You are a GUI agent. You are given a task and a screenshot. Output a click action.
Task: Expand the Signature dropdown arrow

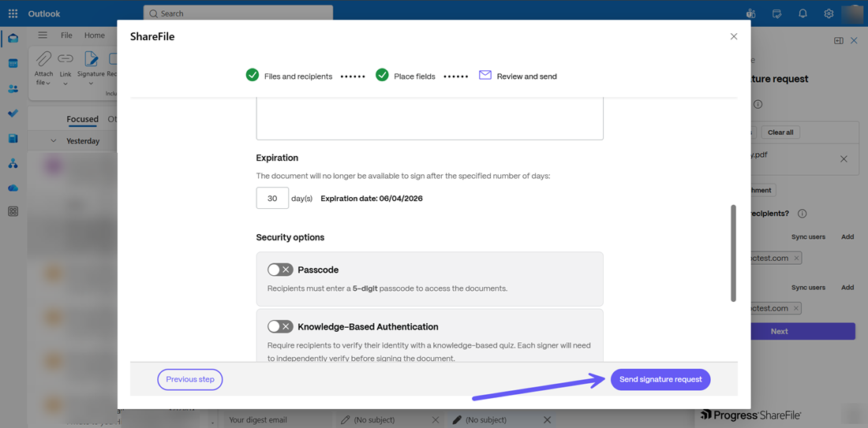pyautogui.click(x=91, y=84)
